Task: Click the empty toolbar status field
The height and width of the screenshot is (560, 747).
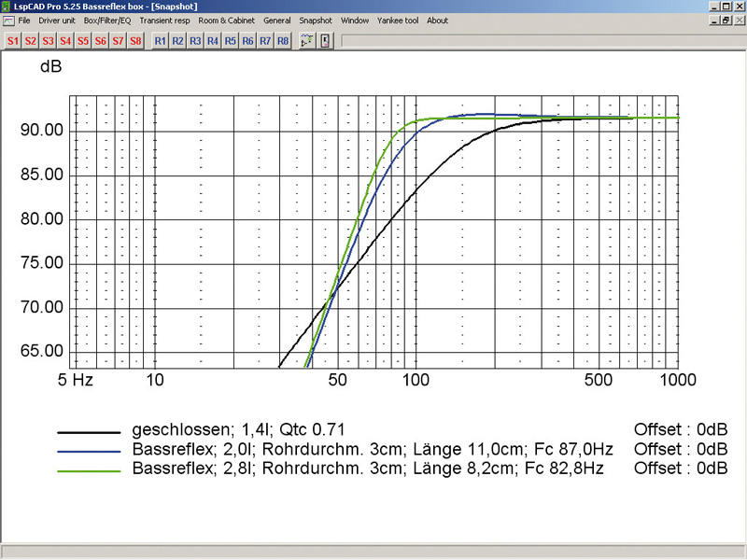Action: click(x=543, y=41)
